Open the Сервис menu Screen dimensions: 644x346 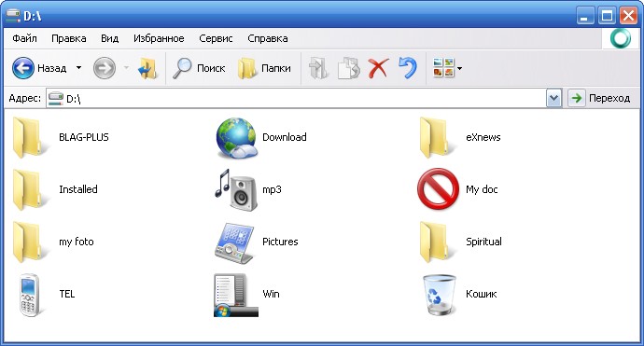216,38
